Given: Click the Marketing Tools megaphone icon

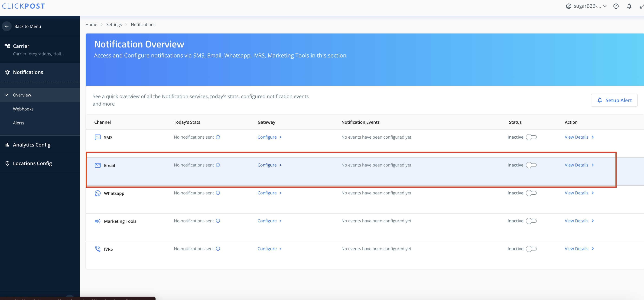Looking at the screenshot, I should click(98, 221).
